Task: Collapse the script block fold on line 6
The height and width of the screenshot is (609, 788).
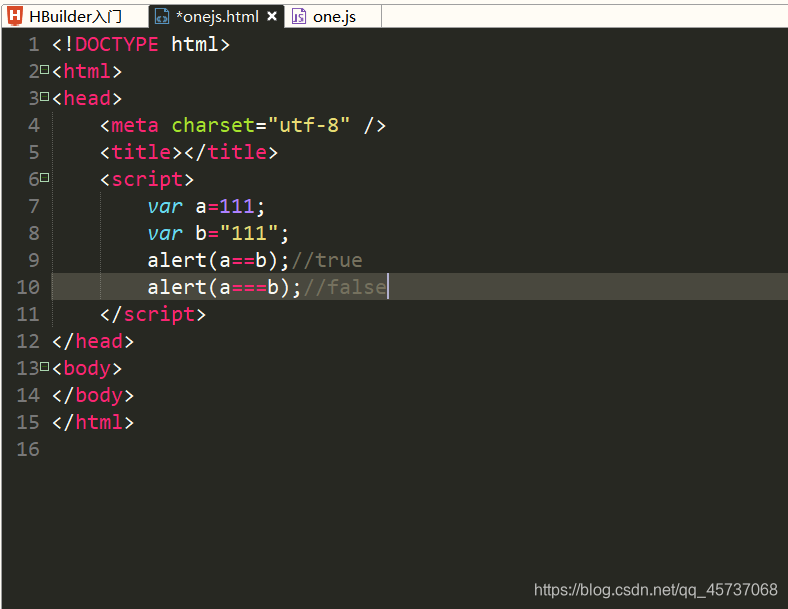Action: click(44, 177)
